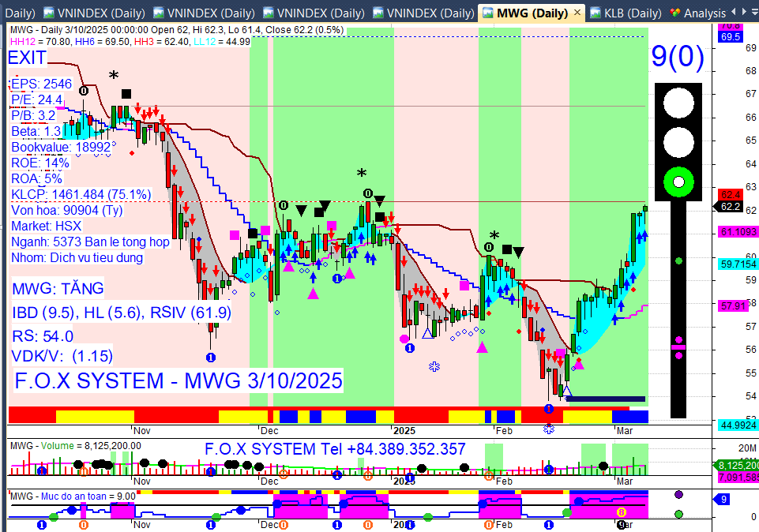Click the cyan 59.7154 axis label

coord(738,264)
